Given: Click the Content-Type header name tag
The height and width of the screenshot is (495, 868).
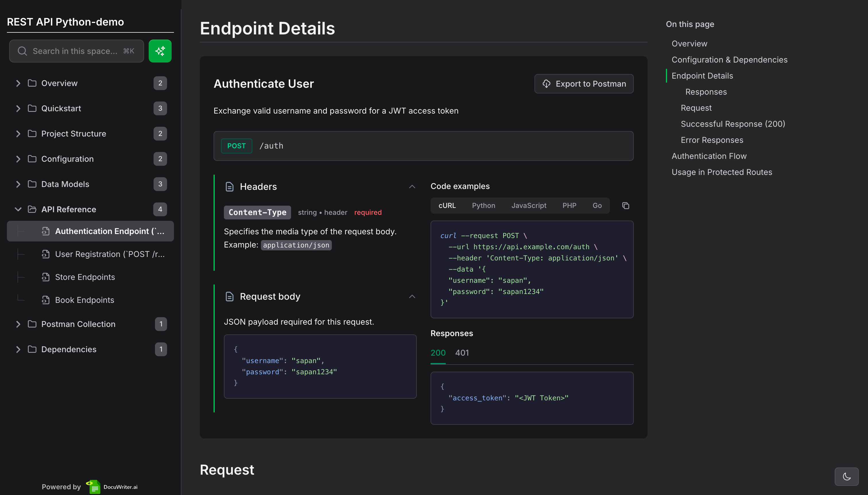Looking at the screenshot, I should [x=257, y=213].
